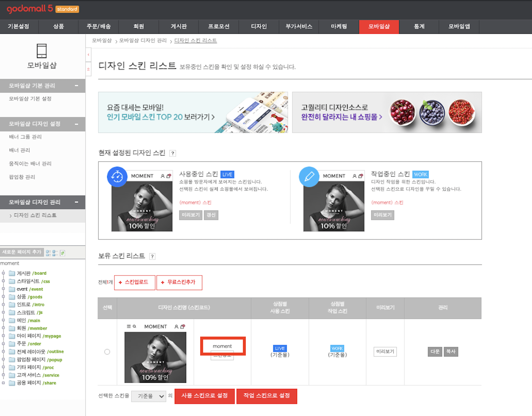
Task: Click the blue timer live skin icon
Action: 117,177
